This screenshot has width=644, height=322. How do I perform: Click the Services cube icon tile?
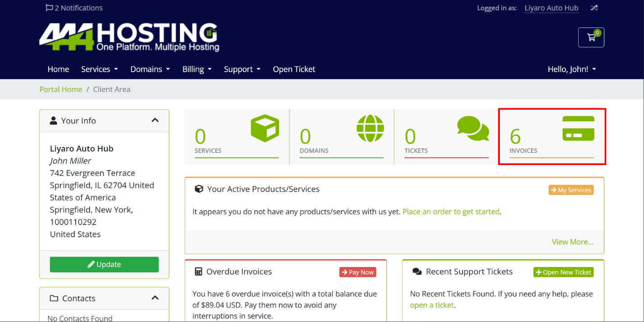pyautogui.click(x=237, y=137)
